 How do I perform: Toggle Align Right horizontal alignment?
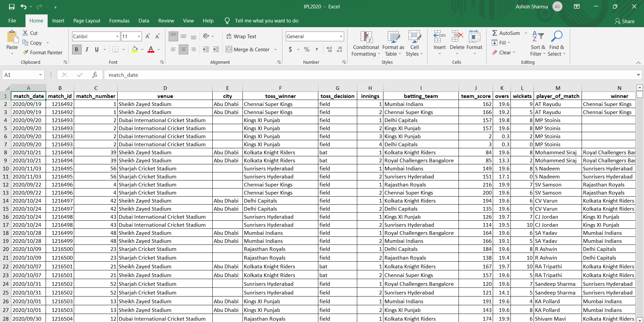194,49
